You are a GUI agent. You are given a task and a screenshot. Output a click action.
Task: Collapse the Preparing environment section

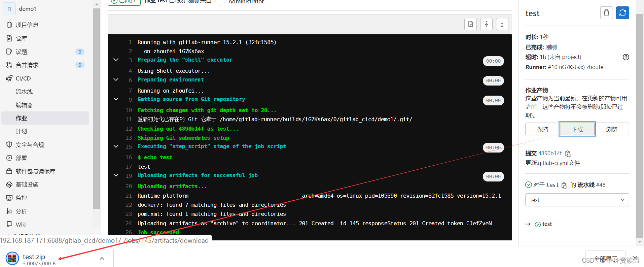pyautogui.click(x=116, y=79)
